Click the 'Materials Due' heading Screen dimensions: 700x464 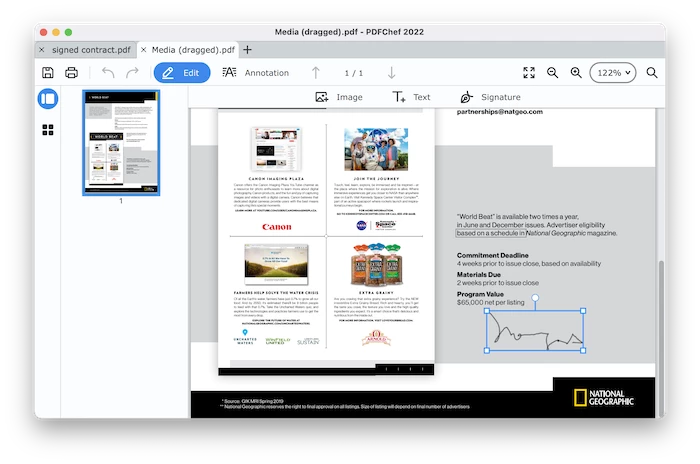tap(479, 275)
